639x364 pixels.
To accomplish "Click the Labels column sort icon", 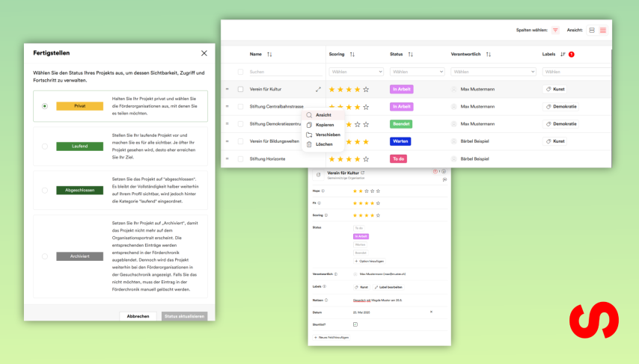I will [x=563, y=55].
